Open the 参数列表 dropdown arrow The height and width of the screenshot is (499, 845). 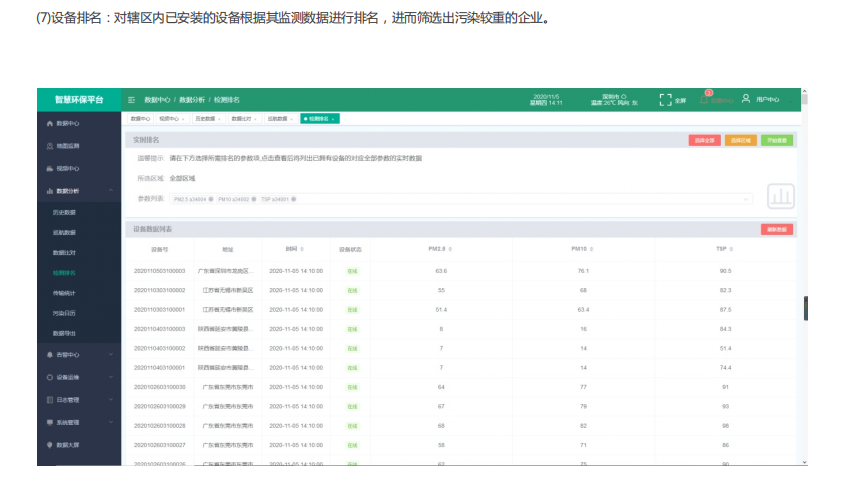point(746,199)
